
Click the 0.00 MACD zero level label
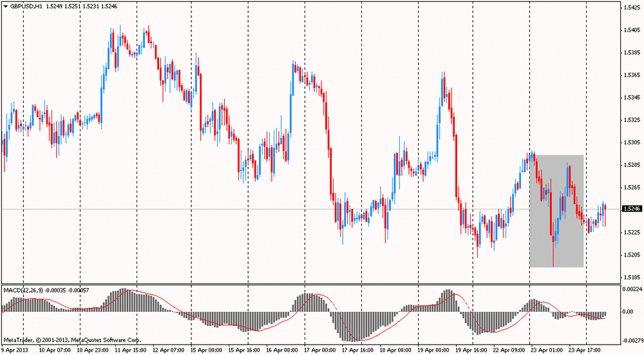(627, 312)
